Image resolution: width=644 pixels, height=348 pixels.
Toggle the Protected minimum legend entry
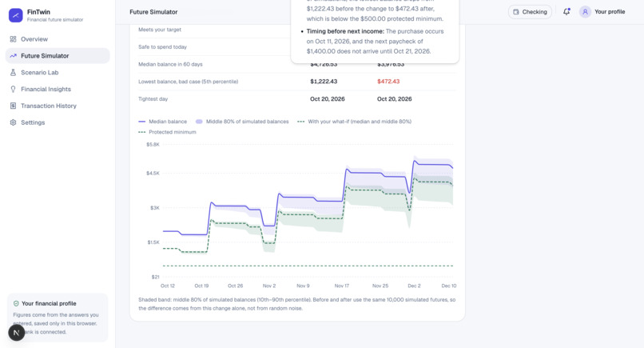click(x=167, y=132)
